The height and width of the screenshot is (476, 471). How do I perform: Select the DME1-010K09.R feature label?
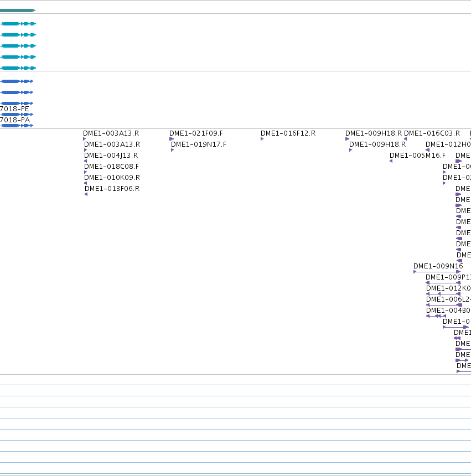click(x=112, y=178)
